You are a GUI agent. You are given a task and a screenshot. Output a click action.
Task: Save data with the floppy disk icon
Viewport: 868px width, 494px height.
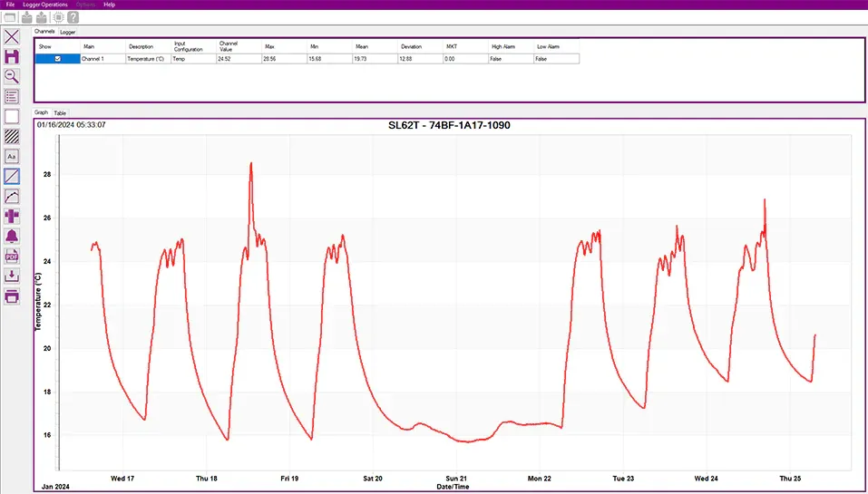pyautogui.click(x=12, y=57)
